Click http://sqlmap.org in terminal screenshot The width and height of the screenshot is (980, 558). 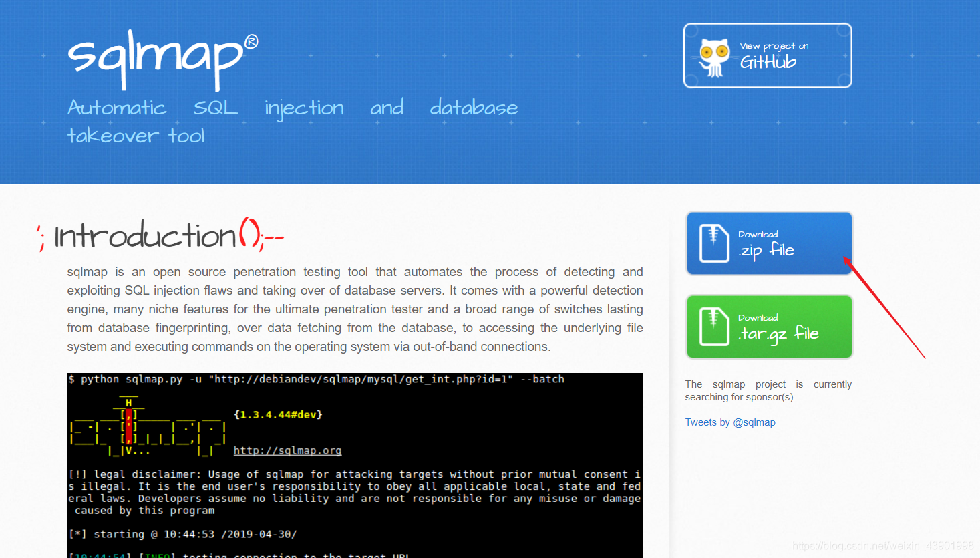[287, 450]
